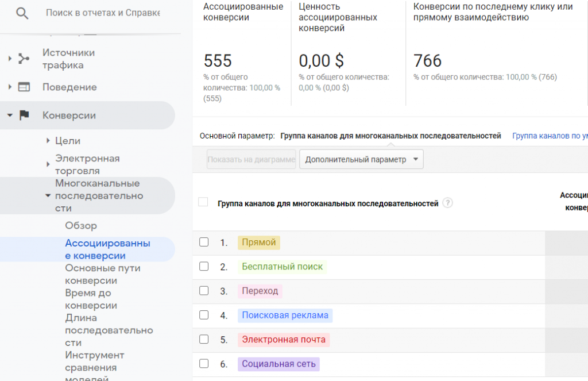Tick the Бесплатный поиск row checkbox
This screenshot has height=381, width=588.
[204, 267]
